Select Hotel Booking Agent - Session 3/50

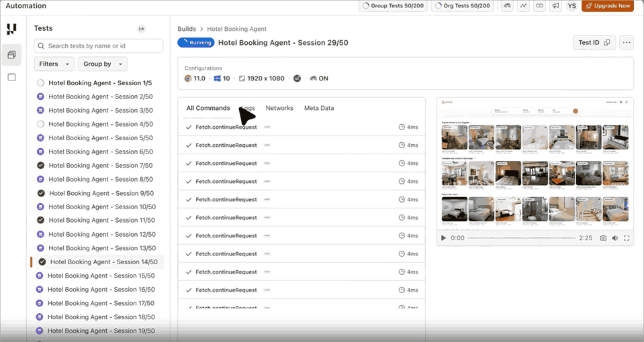pyautogui.click(x=101, y=110)
